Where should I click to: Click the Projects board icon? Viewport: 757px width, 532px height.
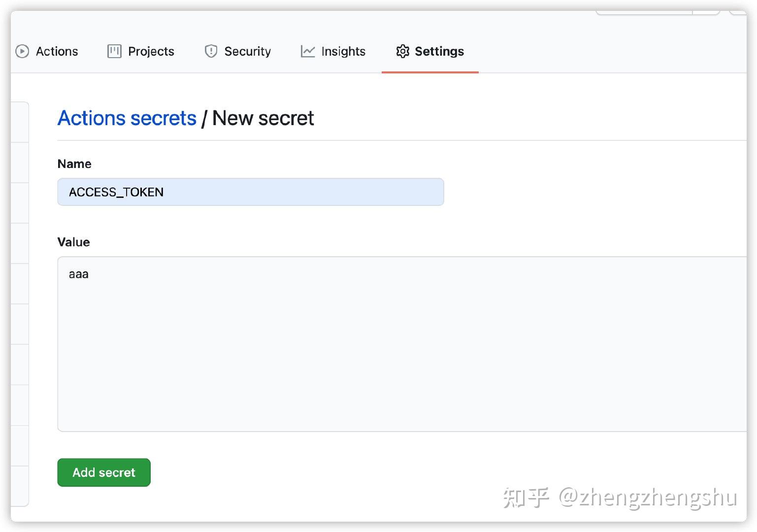[x=114, y=51]
